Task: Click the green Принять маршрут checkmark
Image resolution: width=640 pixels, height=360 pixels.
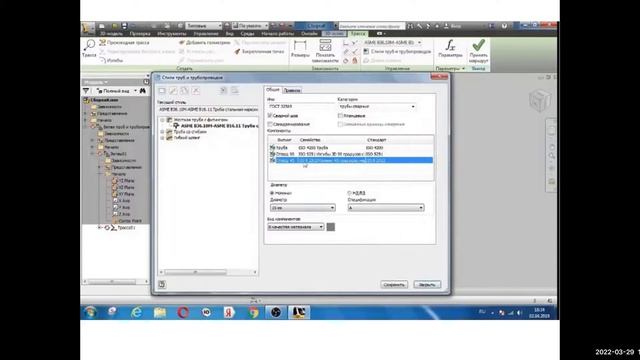Action: coord(478,51)
